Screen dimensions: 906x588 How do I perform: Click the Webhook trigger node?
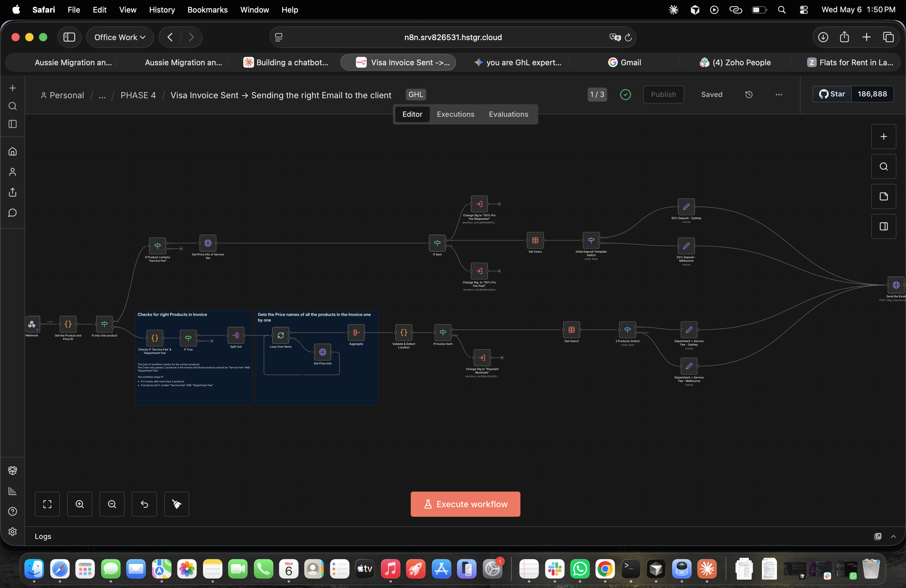(32, 324)
